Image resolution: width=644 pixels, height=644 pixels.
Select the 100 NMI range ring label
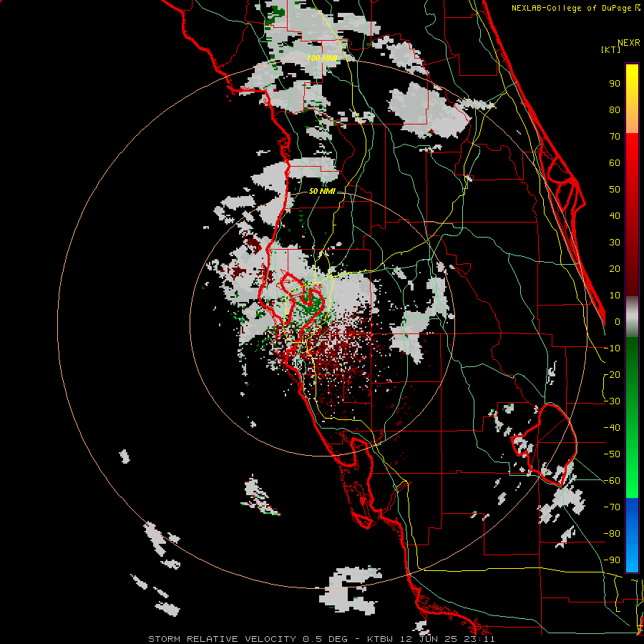point(322,59)
